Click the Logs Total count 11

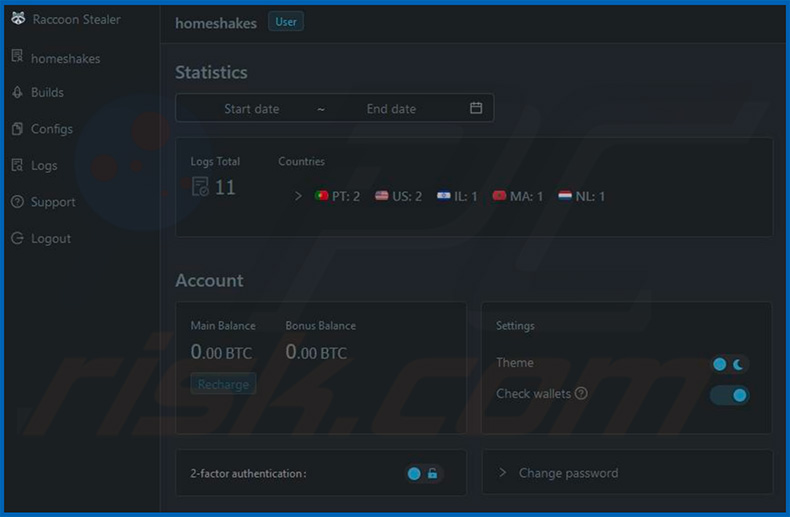point(225,187)
